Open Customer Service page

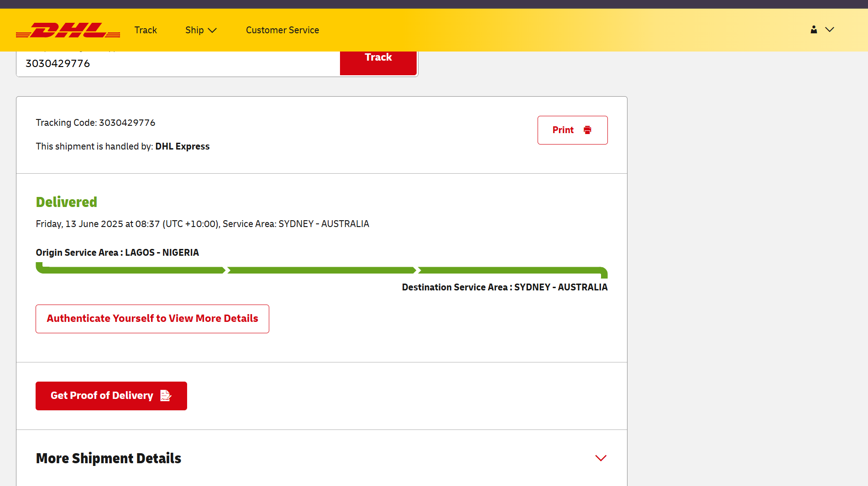282,30
